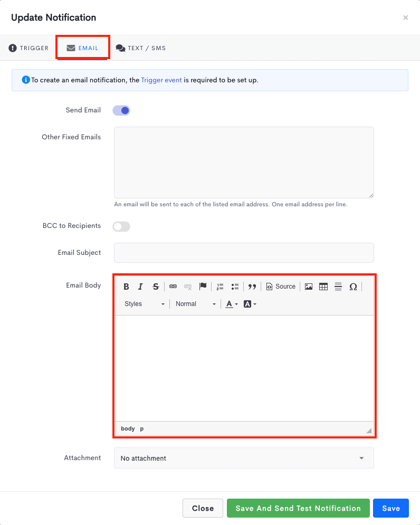Insert an image into the email body

point(309,287)
